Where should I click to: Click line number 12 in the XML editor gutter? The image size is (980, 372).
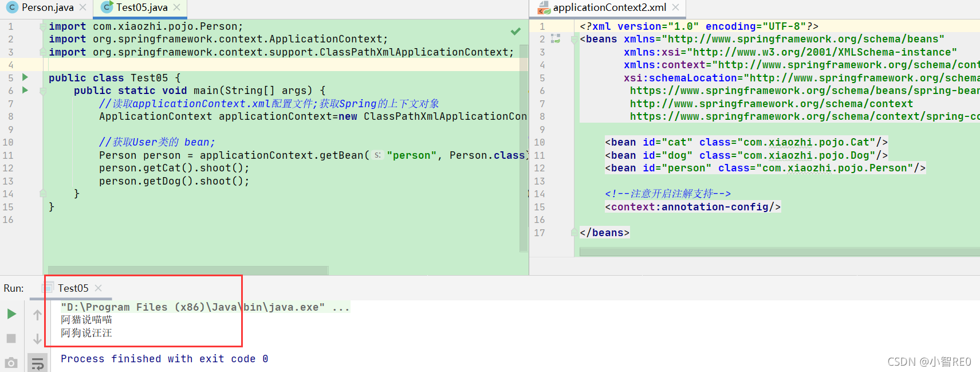pos(540,168)
